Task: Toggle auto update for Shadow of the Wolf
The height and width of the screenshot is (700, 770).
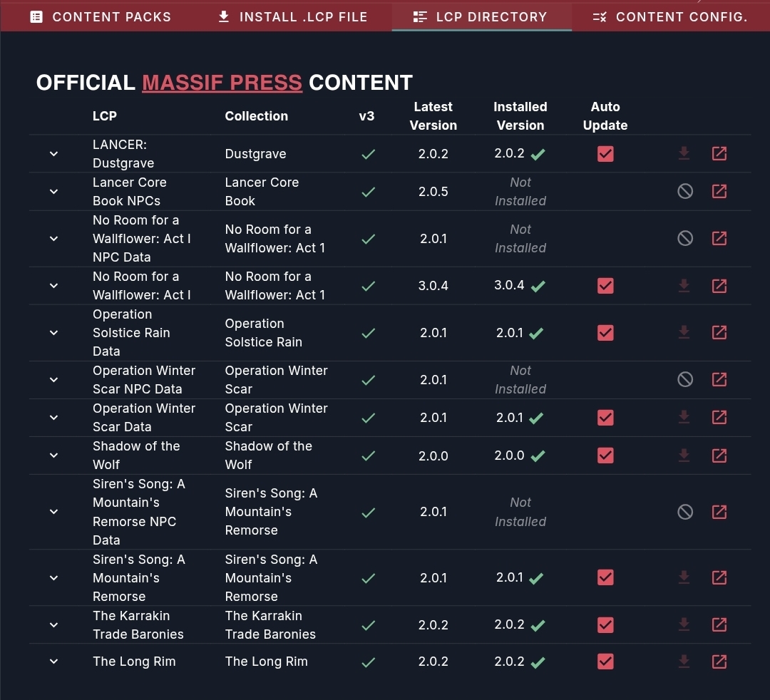Action: pyautogui.click(x=605, y=455)
